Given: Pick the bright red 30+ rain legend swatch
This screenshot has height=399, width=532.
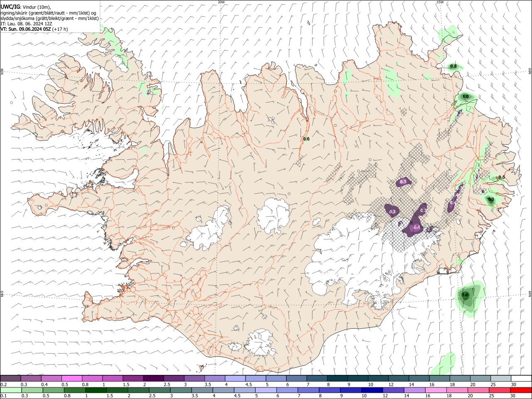Looking at the screenshot, I should pos(521,390).
